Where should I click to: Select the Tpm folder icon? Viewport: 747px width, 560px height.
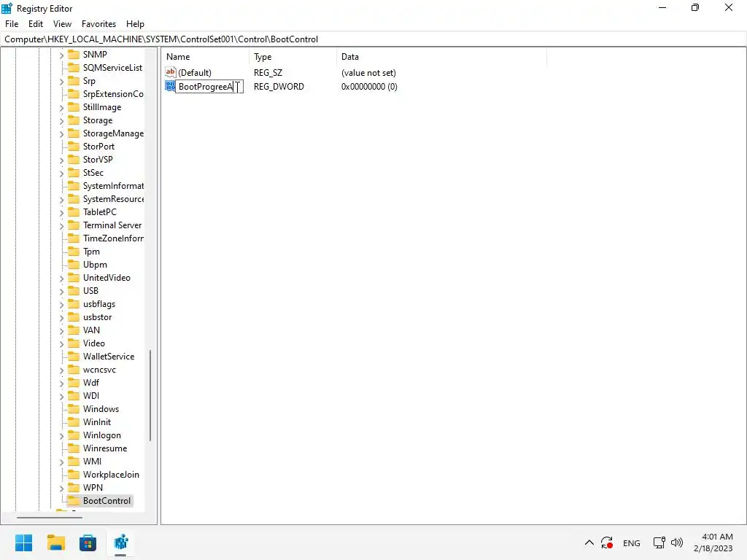tap(74, 251)
